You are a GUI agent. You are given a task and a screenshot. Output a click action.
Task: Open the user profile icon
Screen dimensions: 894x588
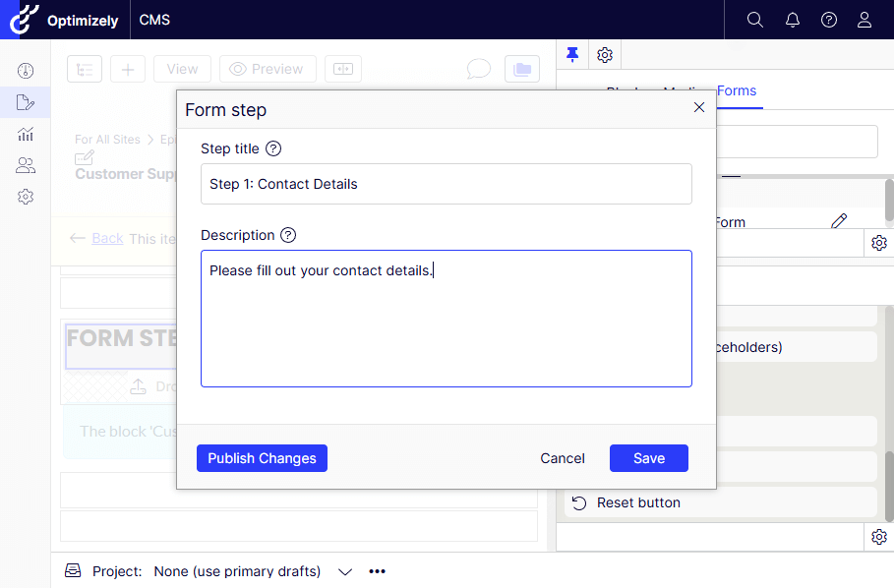point(864,20)
